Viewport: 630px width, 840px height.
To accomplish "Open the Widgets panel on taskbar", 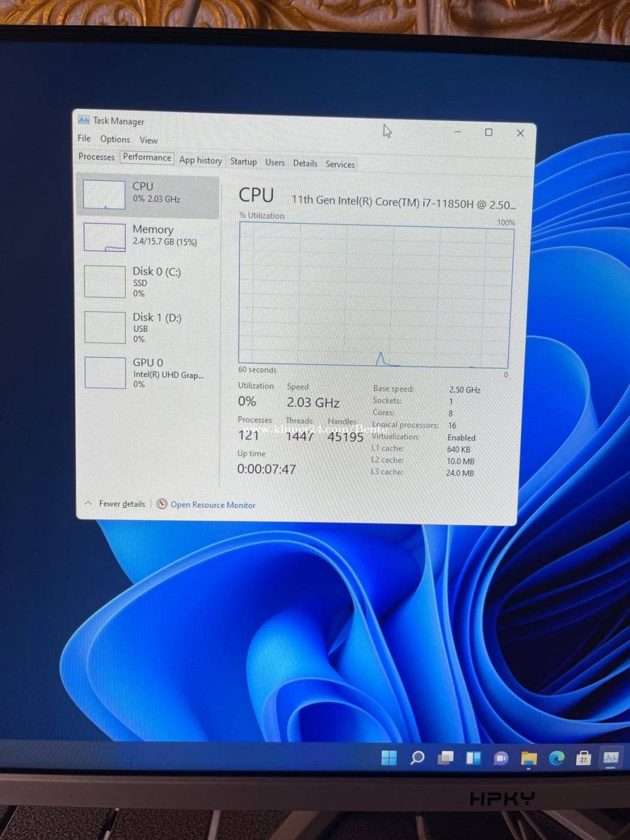I will coord(473,758).
